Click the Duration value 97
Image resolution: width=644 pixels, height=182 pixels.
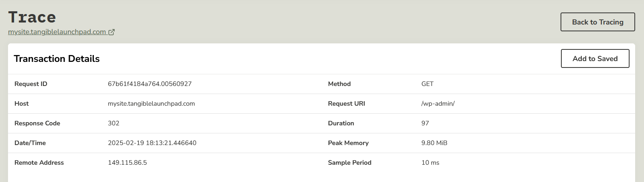point(425,123)
